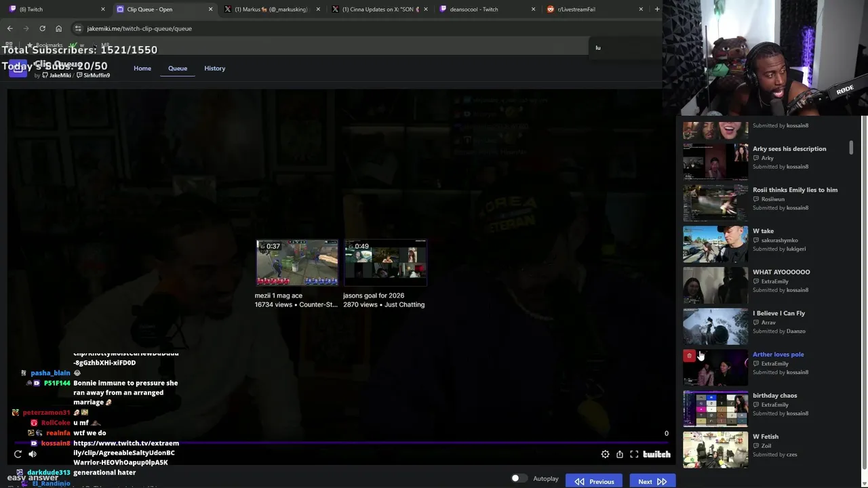The width and height of the screenshot is (868, 488).
Task: Select I Believe I Can Fly thumbnail
Action: (x=715, y=327)
